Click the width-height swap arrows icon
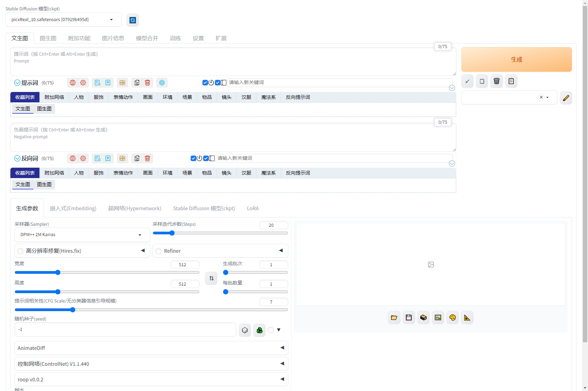This screenshot has width=588, height=391. 211,278
